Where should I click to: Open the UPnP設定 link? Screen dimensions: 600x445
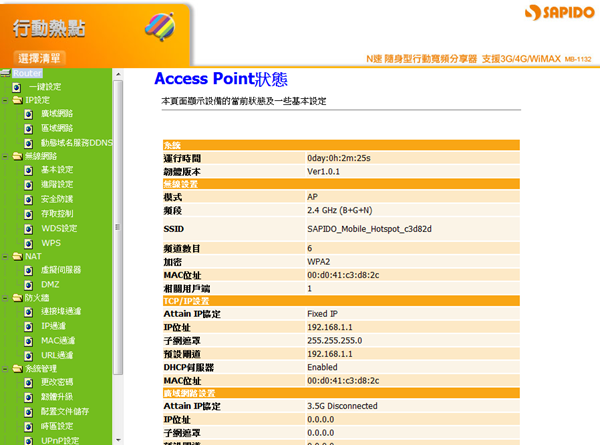pos(60,440)
